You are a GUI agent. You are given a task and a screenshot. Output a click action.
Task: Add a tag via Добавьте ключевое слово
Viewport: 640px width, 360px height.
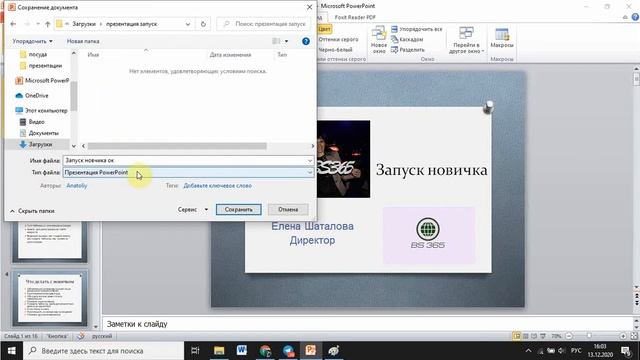(x=217, y=186)
